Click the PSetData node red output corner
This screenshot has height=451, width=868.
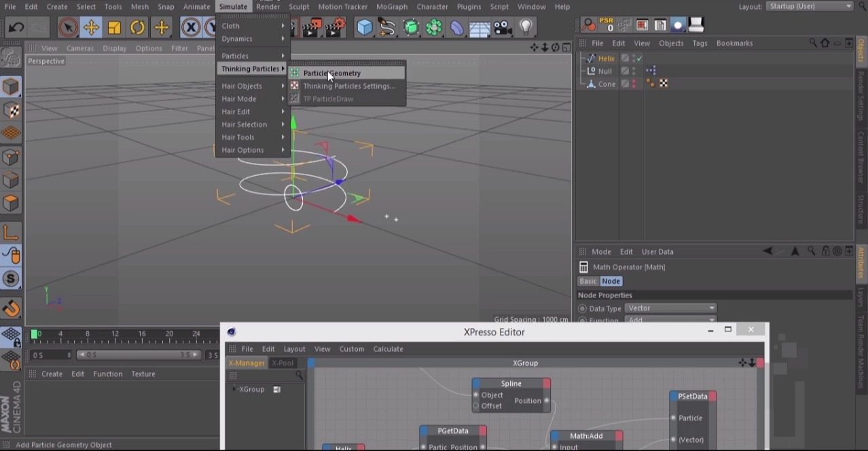712,396
